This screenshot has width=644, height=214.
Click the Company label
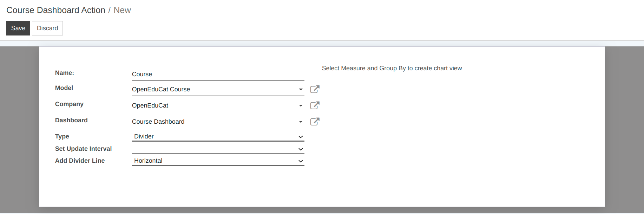click(69, 104)
